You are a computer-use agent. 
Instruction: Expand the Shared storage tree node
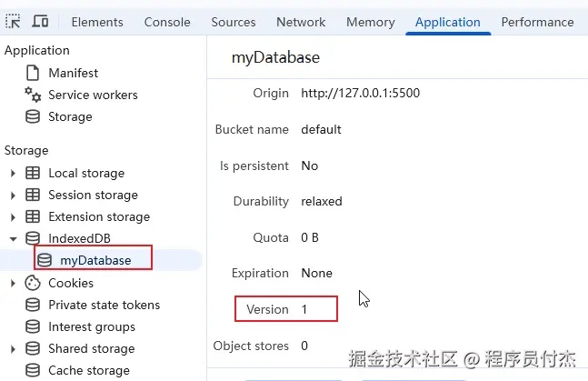point(13,348)
